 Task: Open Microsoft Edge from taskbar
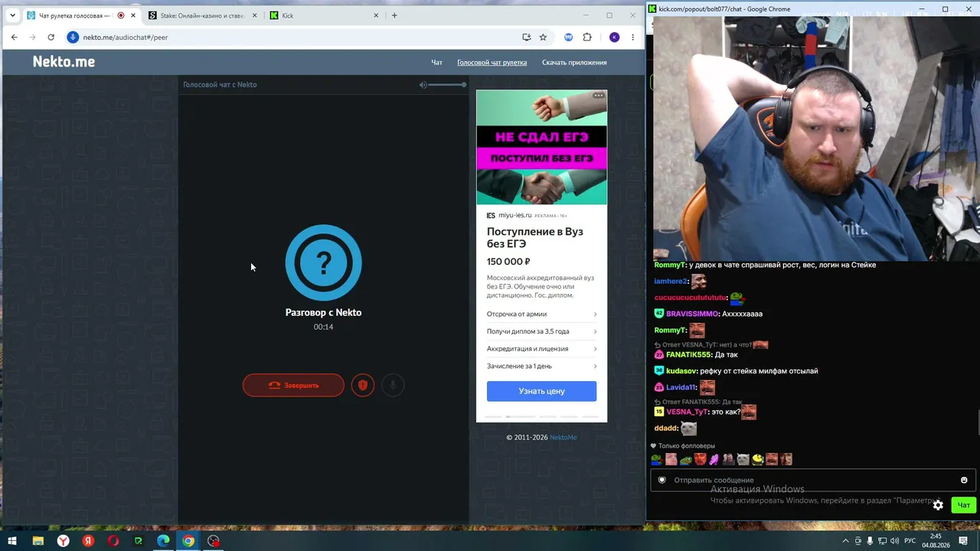(163, 541)
